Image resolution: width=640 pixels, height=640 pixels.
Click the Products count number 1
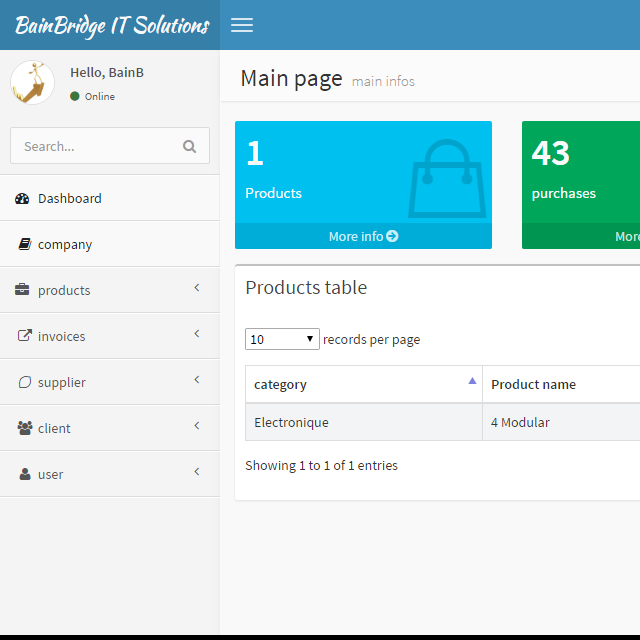click(255, 153)
